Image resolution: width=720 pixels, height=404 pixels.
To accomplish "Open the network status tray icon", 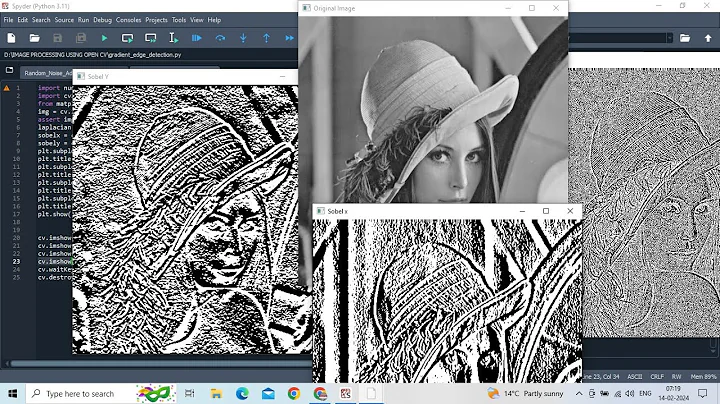I will point(618,393).
